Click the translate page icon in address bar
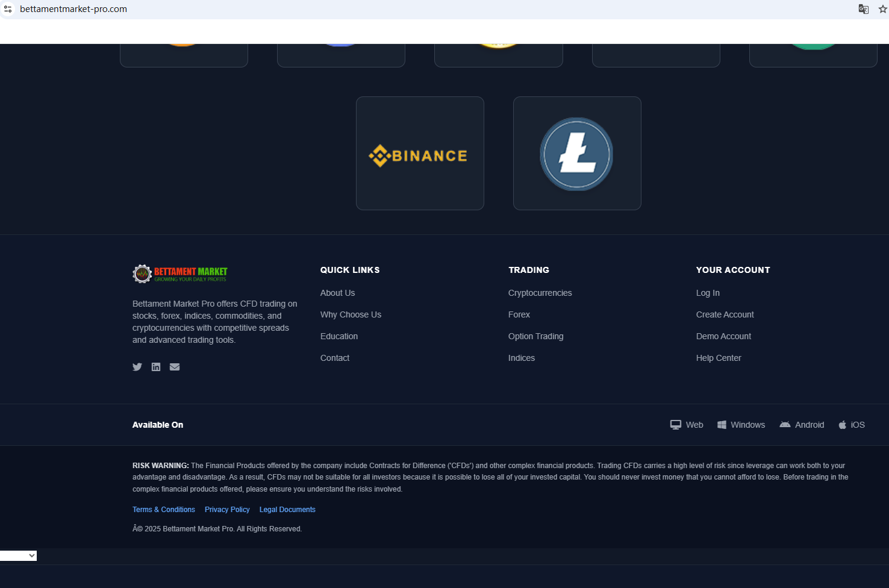This screenshot has width=889, height=588. 863,9
